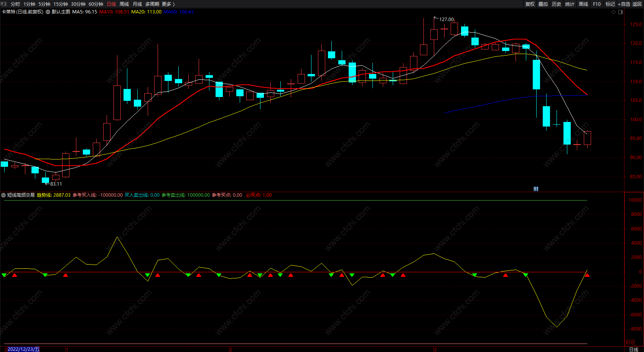Click the MA5: 96.15 value

click(85, 12)
